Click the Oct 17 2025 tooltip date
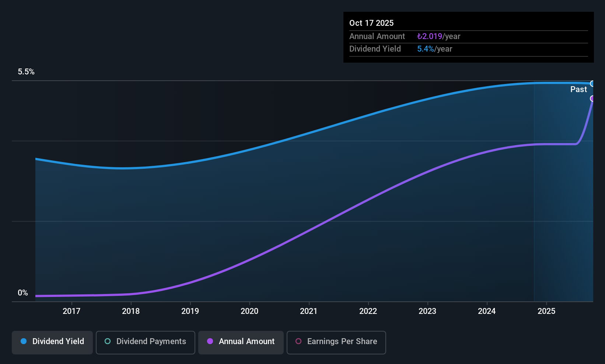 pos(371,23)
